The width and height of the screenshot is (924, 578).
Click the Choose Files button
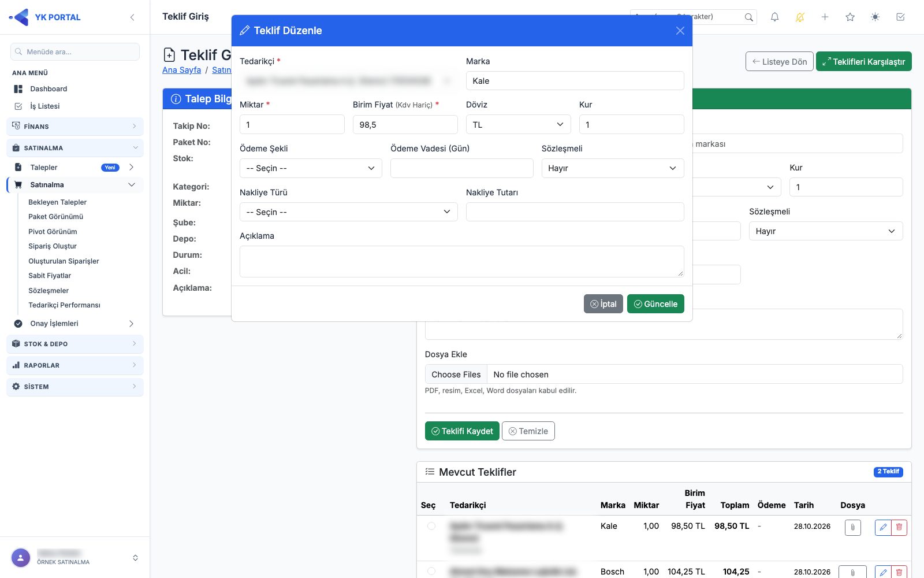tap(456, 375)
